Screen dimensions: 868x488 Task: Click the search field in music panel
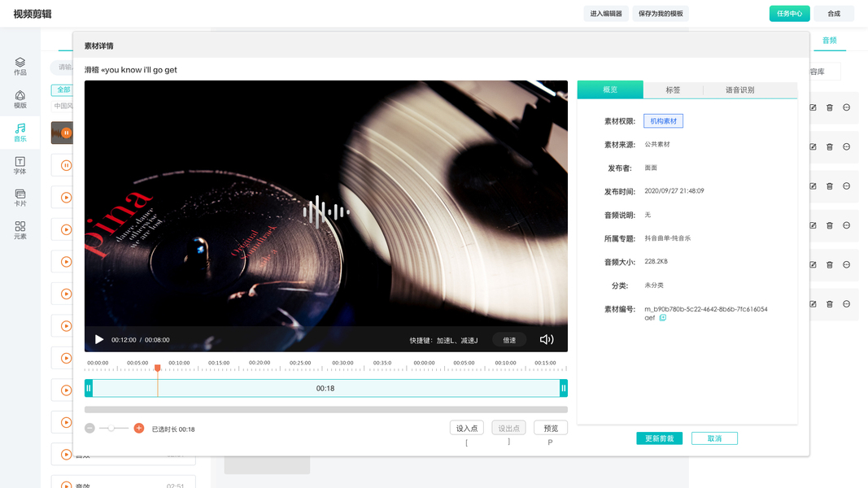62,67
